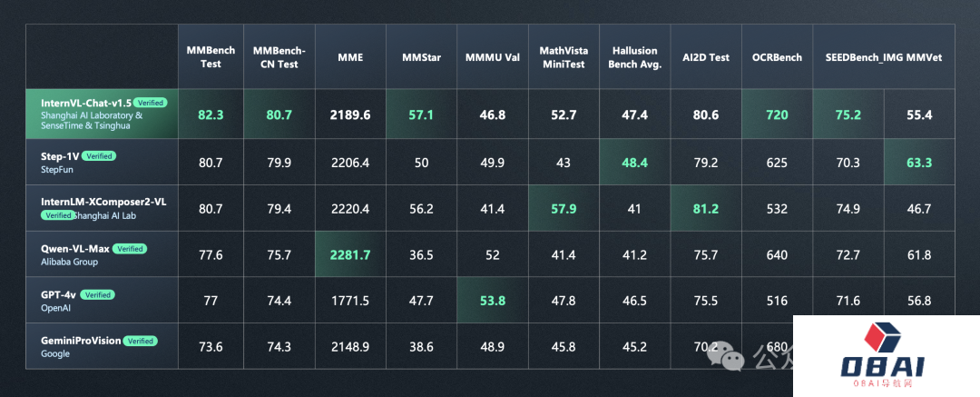Select the OCRBench column header
The image size is (980, 397).
coord(777,57)
